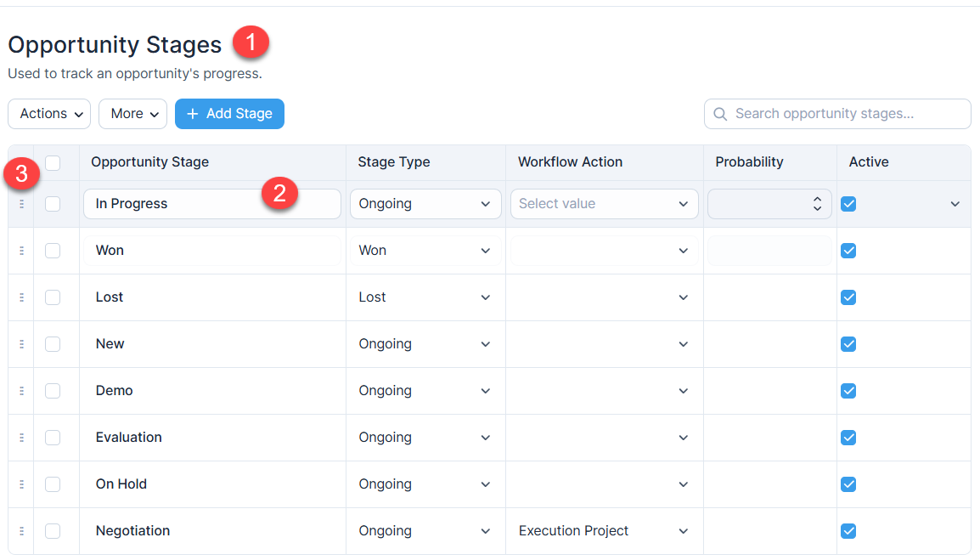Screen dimensions: 980x560
Task: Uncheck Active for the In Progress stage
Action: point(848,204)
